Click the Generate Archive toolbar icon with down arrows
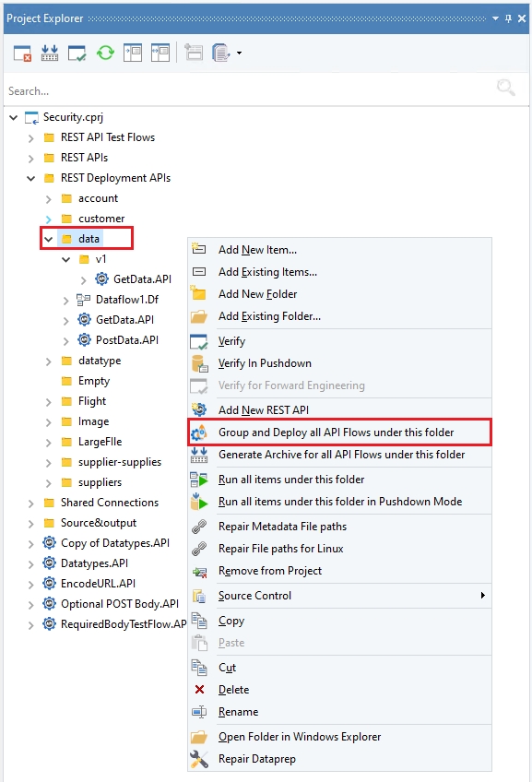The width and height of the screenshot is (532, 782). point(50,53)
